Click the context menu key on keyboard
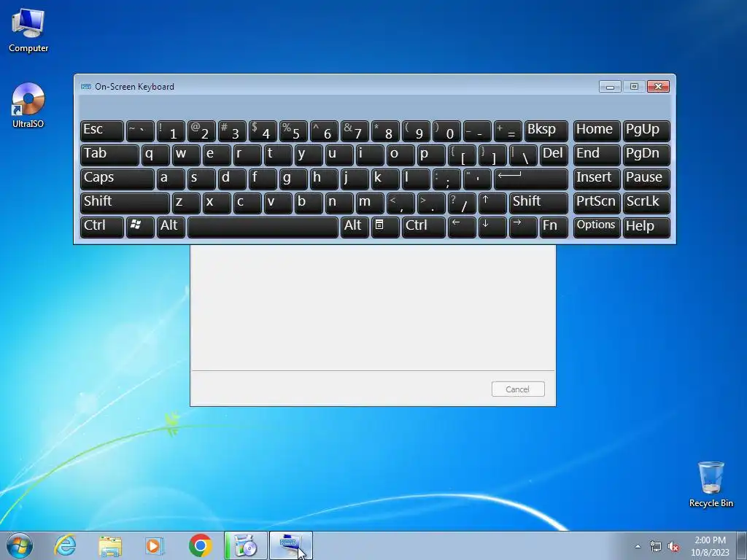The height and width of the screenshot is (560, 747). click(385, 227)
